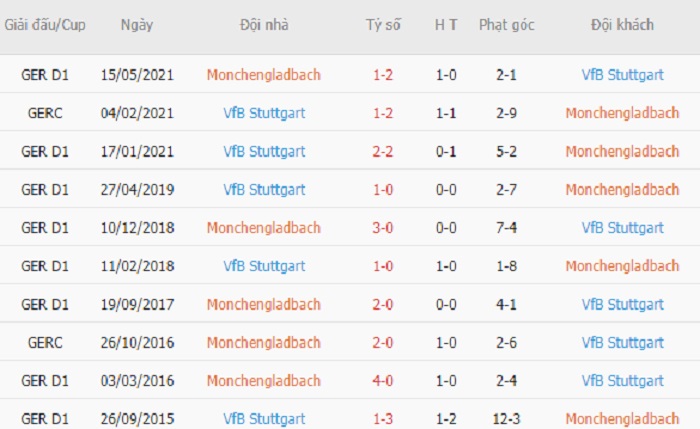Select VfB Stuttgart home team on 26/09/2015
The width and height of the screenshot is (700, 429).
264,419
